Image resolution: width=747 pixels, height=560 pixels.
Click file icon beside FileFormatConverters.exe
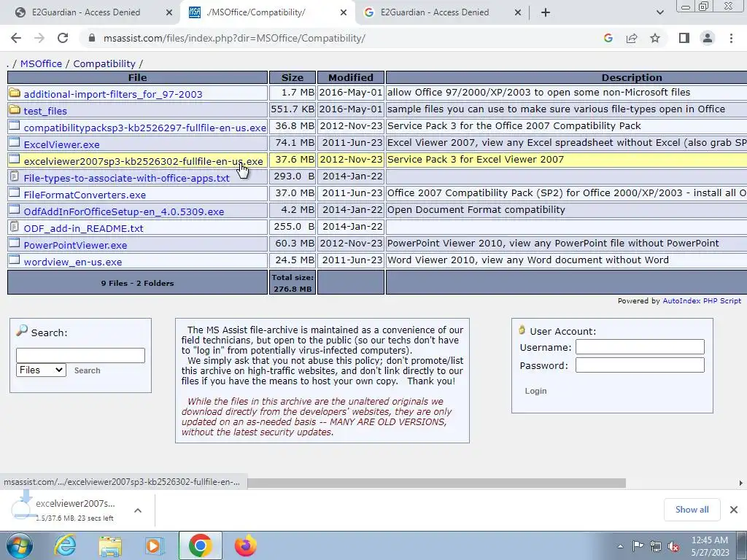click(x=15, y=193)
